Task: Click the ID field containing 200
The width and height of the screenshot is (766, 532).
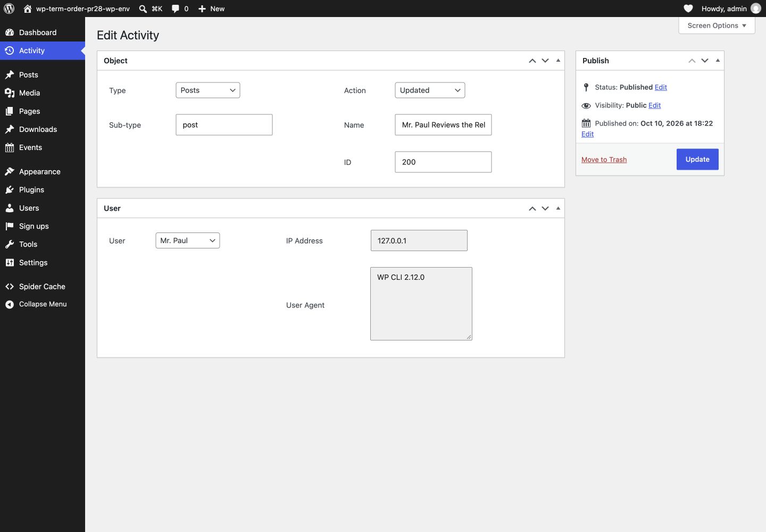Action: pyautogui.click(x=443, y=162)
